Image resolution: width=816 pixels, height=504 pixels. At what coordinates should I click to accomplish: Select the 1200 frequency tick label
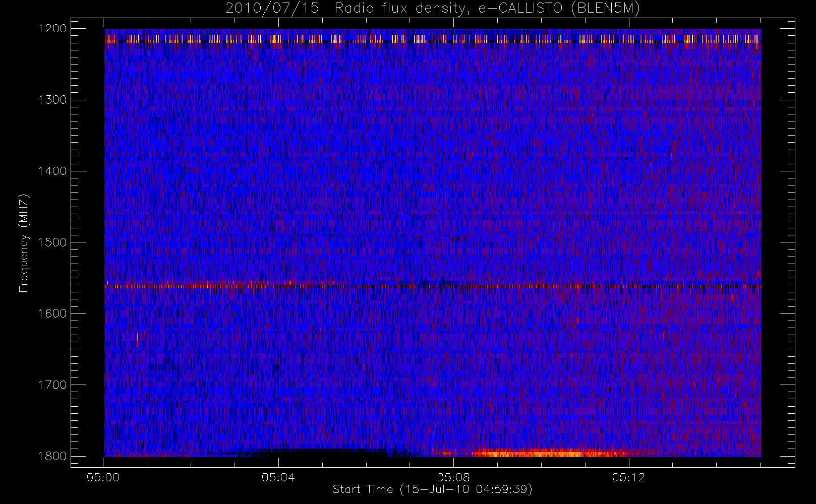(52, 29)
